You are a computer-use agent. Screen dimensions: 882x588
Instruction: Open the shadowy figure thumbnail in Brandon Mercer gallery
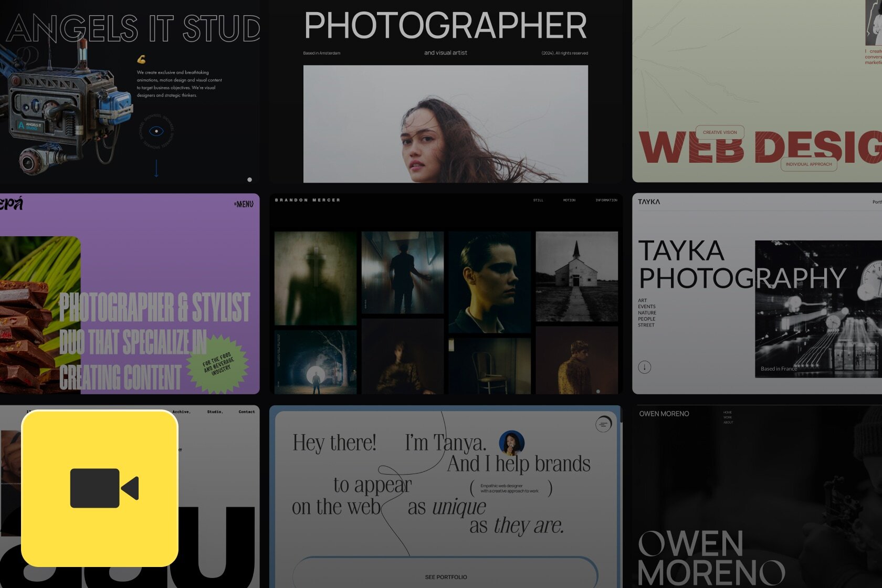pyautogui.click(x=316, y=278)
